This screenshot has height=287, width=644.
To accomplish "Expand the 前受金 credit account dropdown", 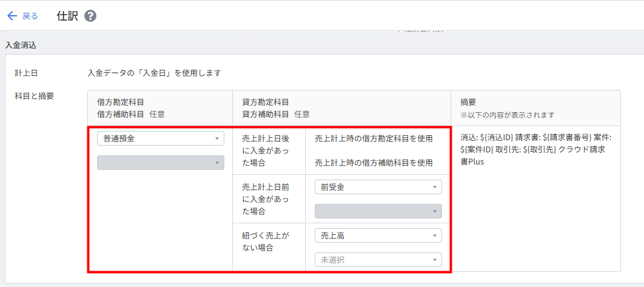I will 378,187.
